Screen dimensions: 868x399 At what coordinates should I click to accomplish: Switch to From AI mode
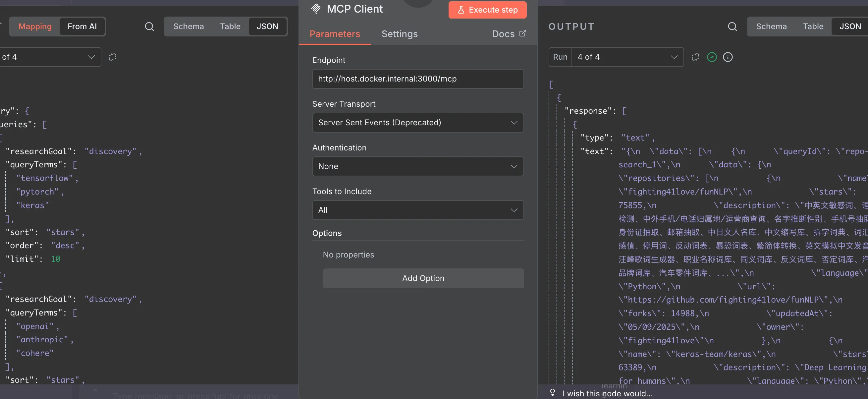coord(82,26)
